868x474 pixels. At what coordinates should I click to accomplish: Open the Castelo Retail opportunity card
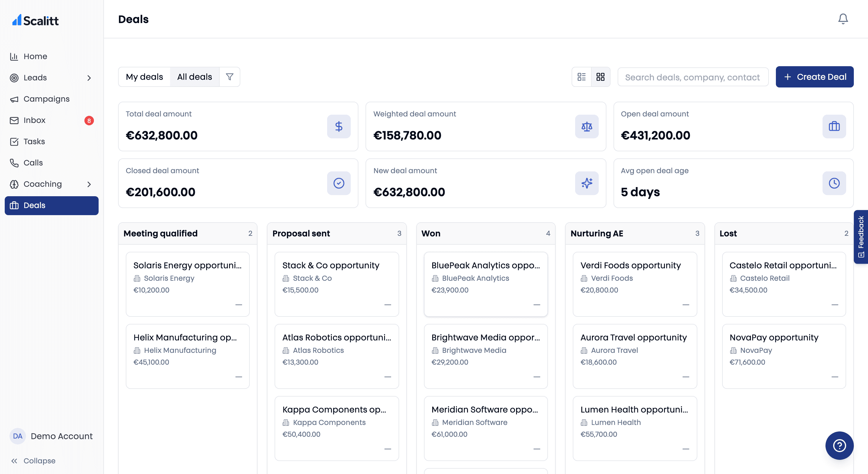point(784,284)
